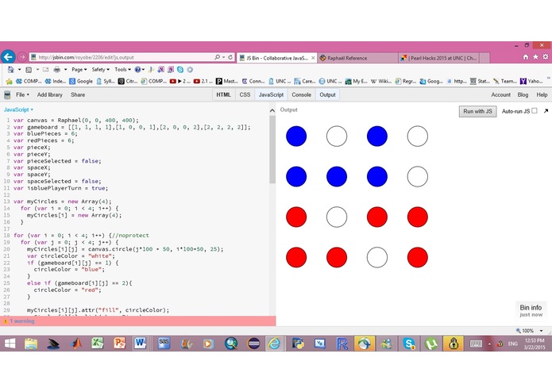
Task: Open the Safety dropdown menu
Action: click(x=100, y=70)
